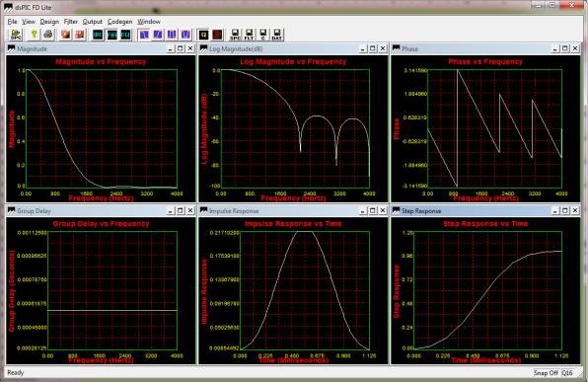Viewport: 588px width, 382px height.
Task: Open the Output menu
Action: pyautogui.click(x=93, y=22)
